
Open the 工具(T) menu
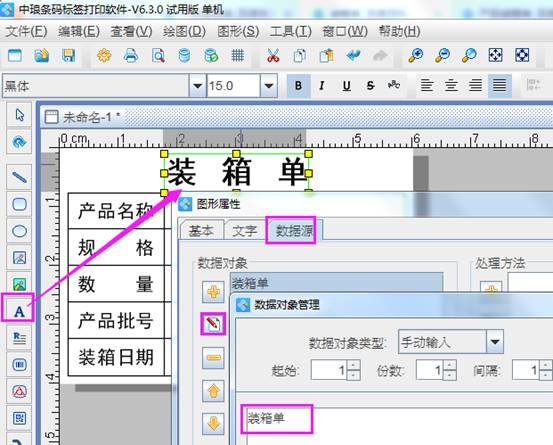291,31
